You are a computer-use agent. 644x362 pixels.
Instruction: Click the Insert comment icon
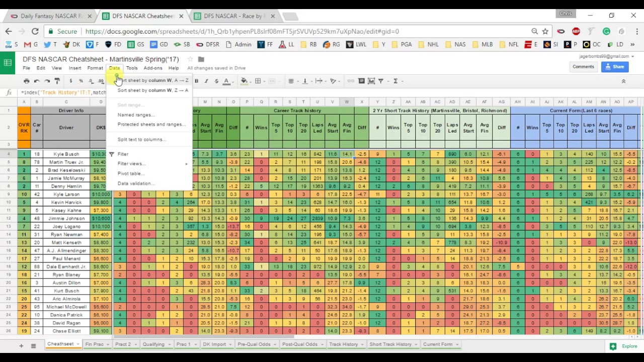coord(361,81)
